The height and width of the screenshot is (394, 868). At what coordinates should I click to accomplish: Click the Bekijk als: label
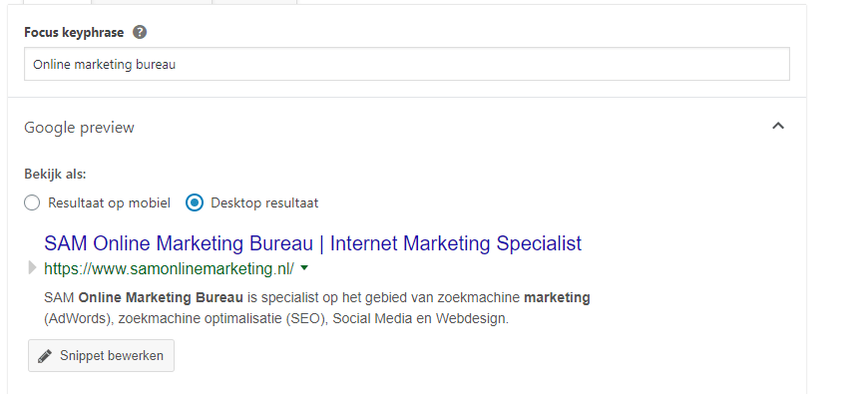(x=55, y=175)
